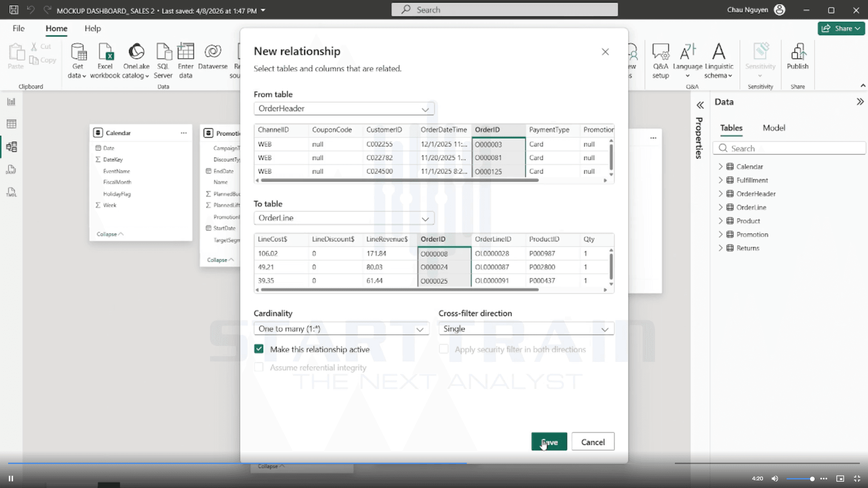Select OrderID column header in To table
Viewport: 868px width, 488px height.
coord(444,239)
